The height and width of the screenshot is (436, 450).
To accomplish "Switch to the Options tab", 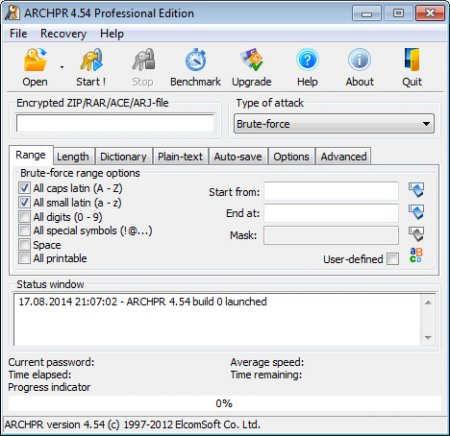I will point(291,156).
